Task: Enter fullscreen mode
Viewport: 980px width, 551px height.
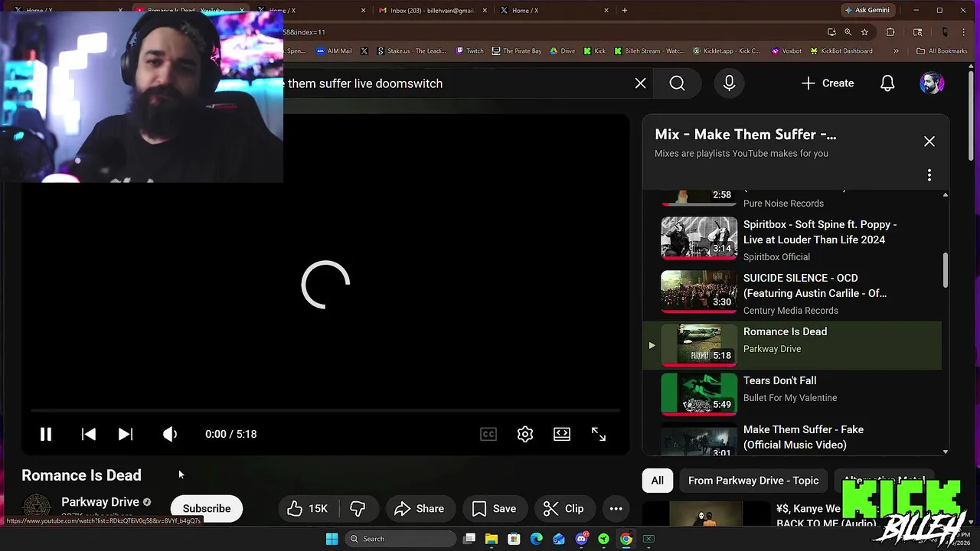Action: point(599,434)
